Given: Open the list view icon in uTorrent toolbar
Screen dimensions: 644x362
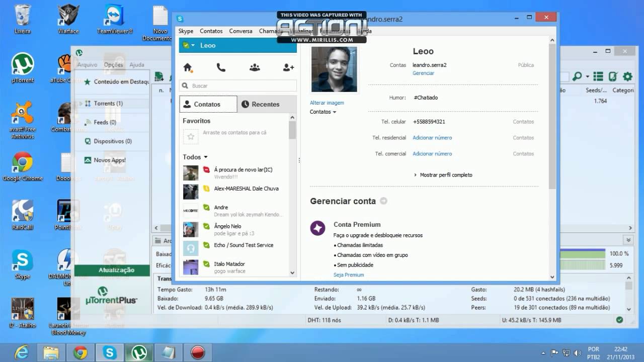Looking at the screenshot, I should pos(598,76).
